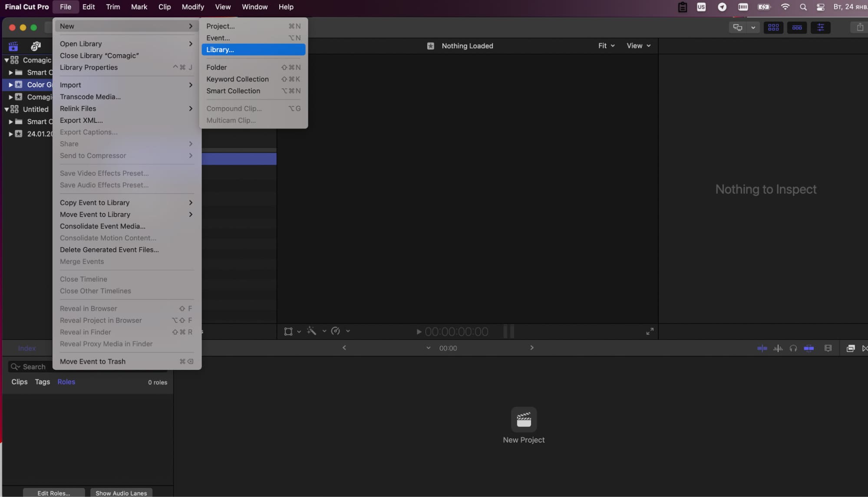
Task: Select Move Event to Trash menu item
Action: [x=126, y=362]
